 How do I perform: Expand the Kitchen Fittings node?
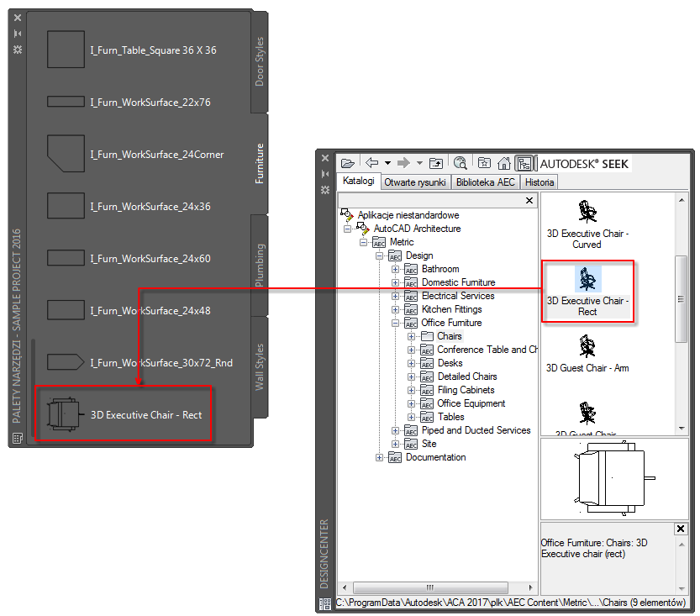coord(395,309)
